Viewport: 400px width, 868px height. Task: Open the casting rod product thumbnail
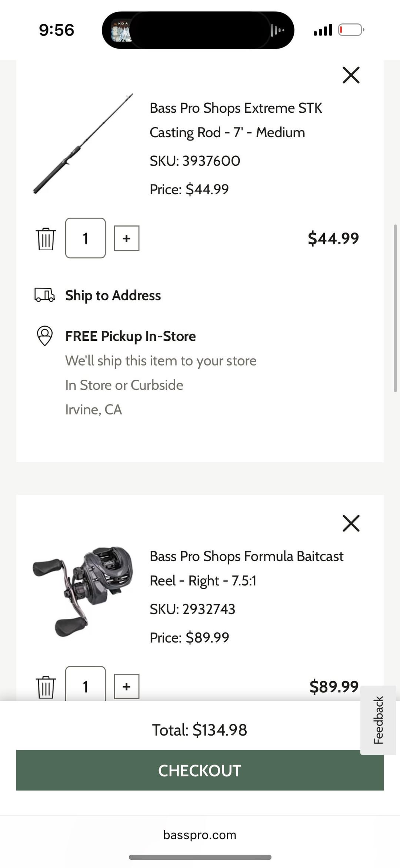[x=83, y=144]
